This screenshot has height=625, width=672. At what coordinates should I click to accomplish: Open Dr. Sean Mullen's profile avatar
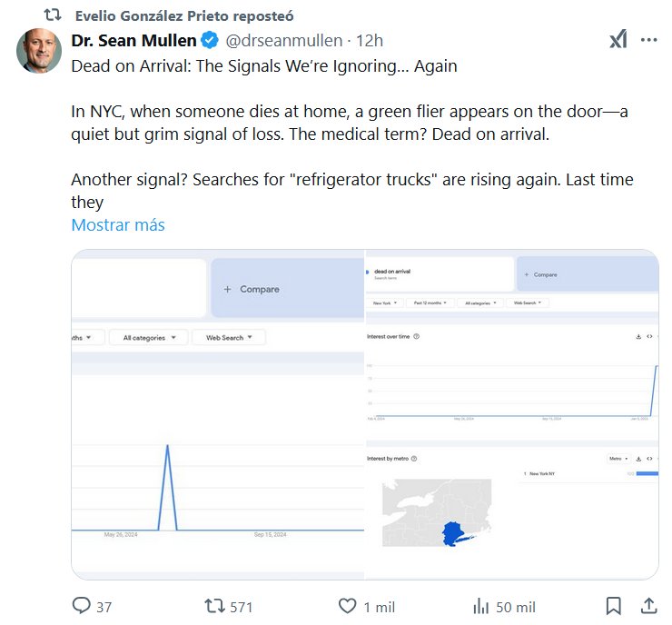coord(39,51)
